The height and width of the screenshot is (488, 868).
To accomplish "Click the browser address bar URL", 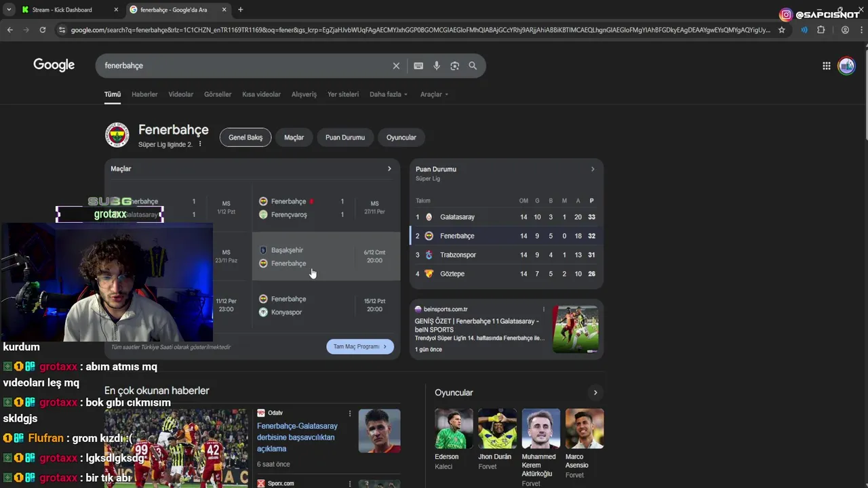I will pyautogui.click(x=420, y=30).
